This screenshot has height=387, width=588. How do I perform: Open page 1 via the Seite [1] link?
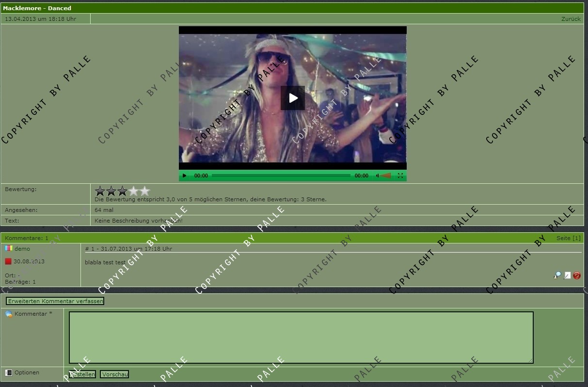(568, 238)
